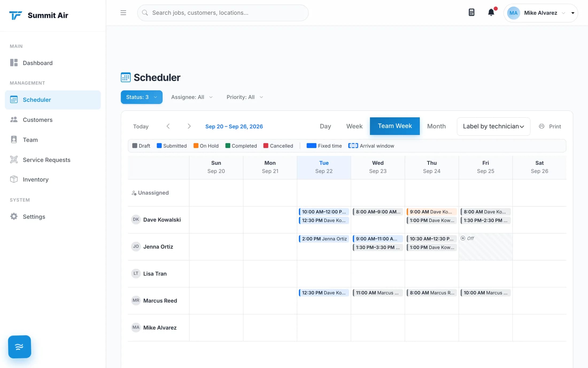This screenshot has height=368, width=588.
Task: Click the Customers sidebar icon
Action: tap(14, 120)
